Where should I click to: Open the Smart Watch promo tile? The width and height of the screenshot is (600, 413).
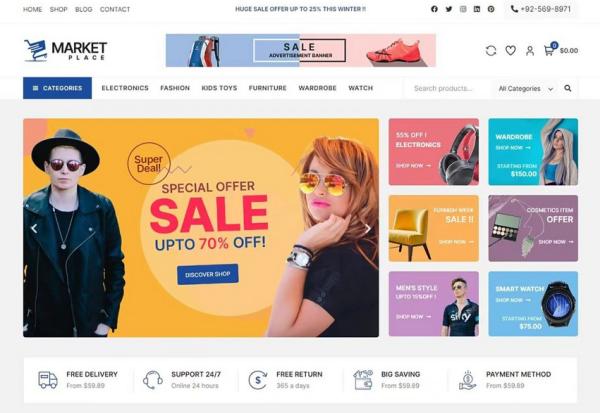coord(533,304)
